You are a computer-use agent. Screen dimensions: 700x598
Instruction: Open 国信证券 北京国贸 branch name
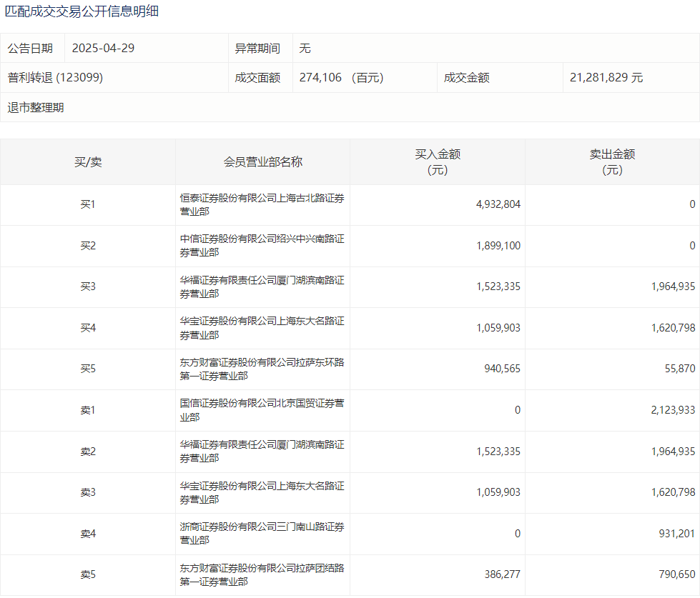tap(262, 410)
